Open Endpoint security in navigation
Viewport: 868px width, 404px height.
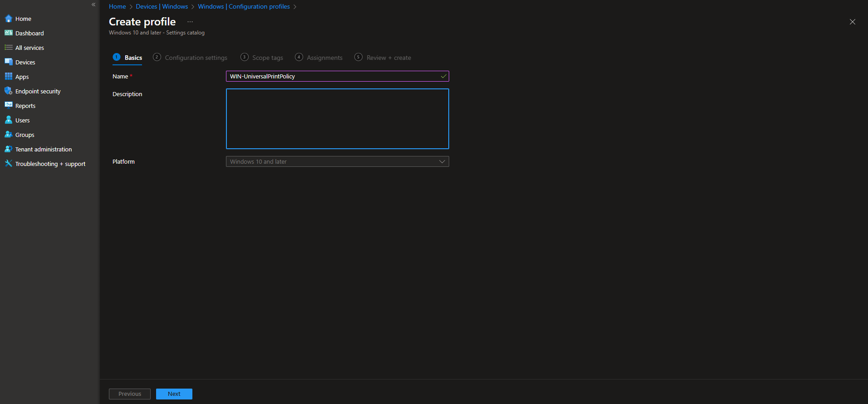[x=38, y=91]
